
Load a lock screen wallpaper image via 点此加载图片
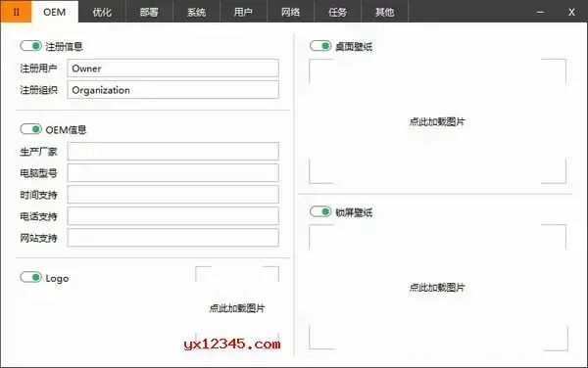point(437,287)
